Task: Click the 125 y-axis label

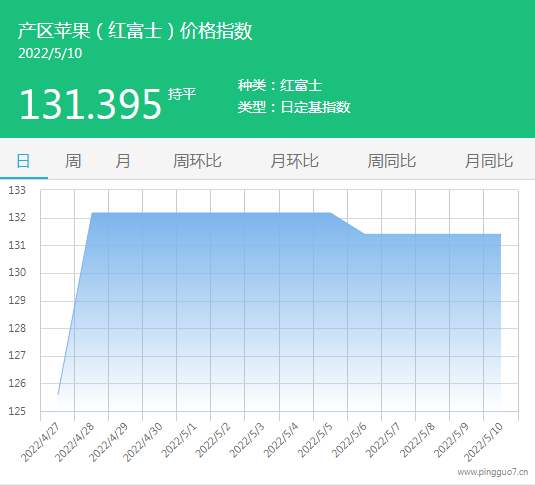Action: (17, 411)
